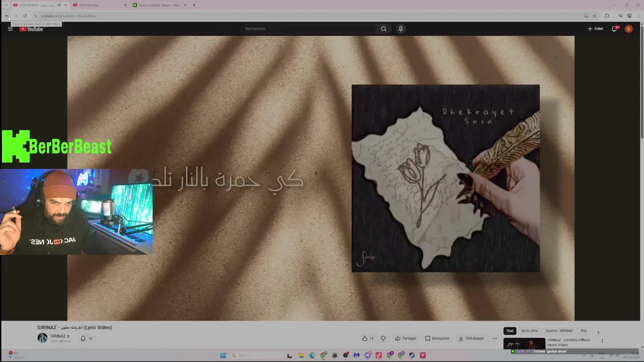Open the SIRINAZ channel avatar
Viewport: 644px width, 362px height.
coord(42,338)
